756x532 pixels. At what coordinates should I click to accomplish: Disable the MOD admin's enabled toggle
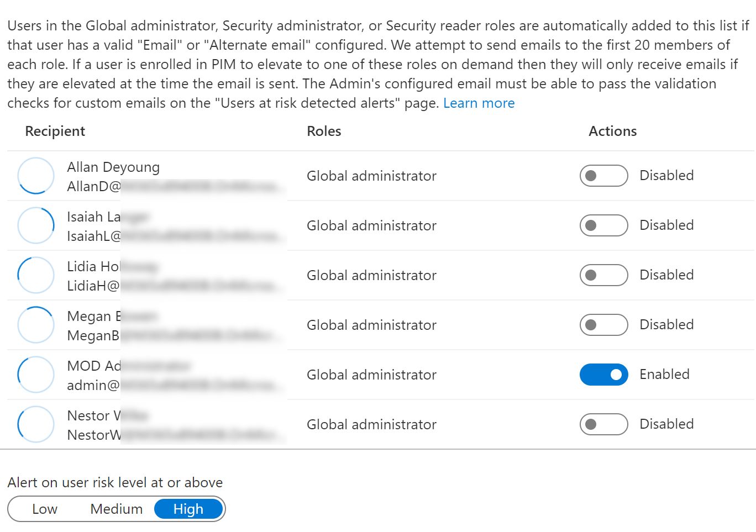click(603, 375)
